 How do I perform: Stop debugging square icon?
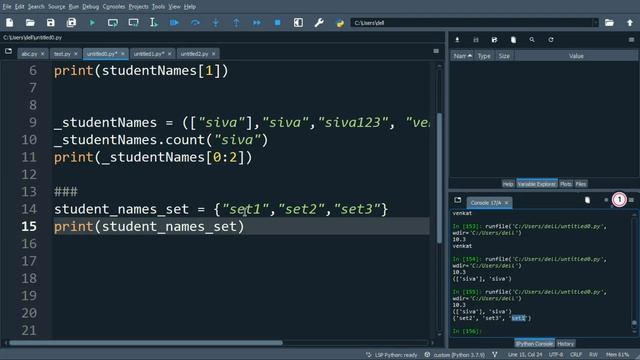click(278, 23)
